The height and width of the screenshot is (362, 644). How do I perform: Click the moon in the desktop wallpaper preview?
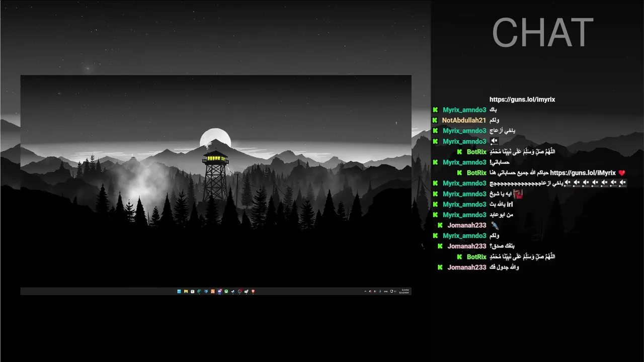pyautogui.click(x=215, y=139)
